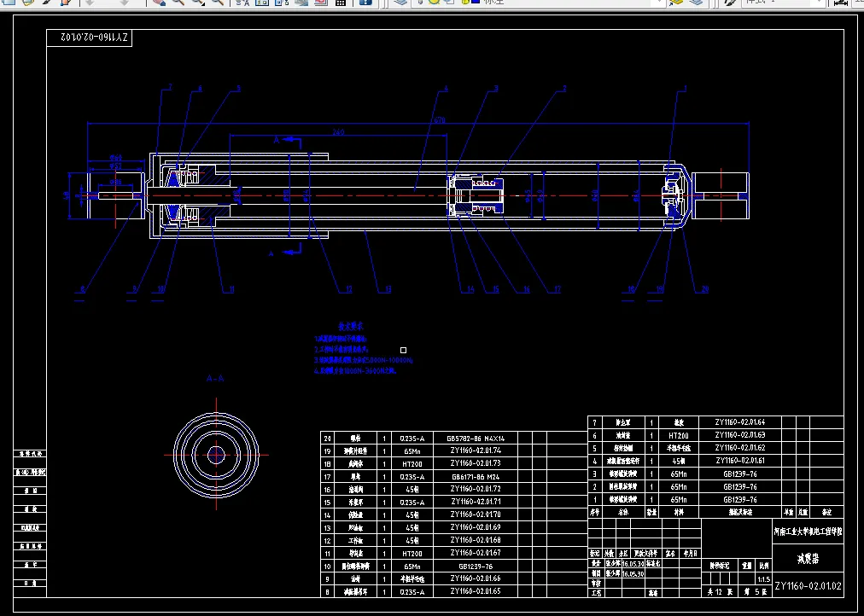Click the table grid icon in toolbar
The image size is (864, 616).
coord(341,3)
